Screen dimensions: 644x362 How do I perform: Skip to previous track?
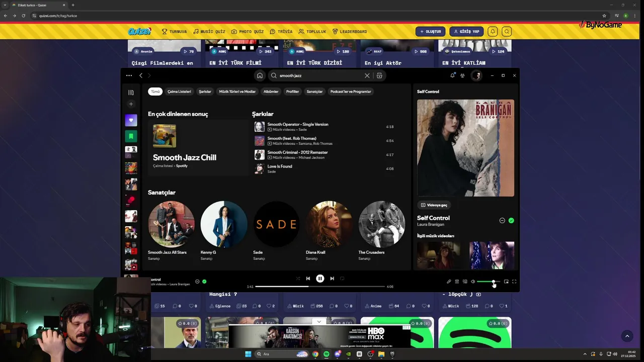click(308, 279)
